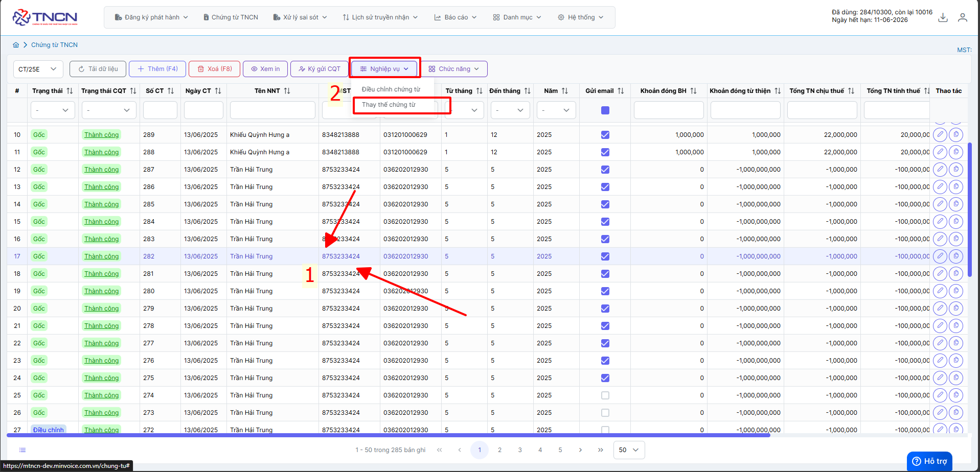Uncheck Gửi email for certificate 286
The width and height of the screenshot is (980, 472).
tap(605, 187)
